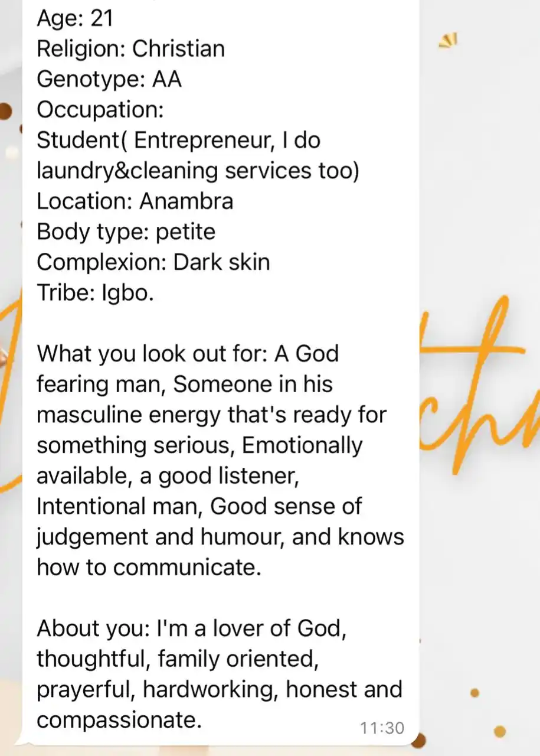Image resolution: width=540 pixels, height=756 pixels.
Task: Tap the brown dot beside 'Occupation:'
Action: point(5,111)
